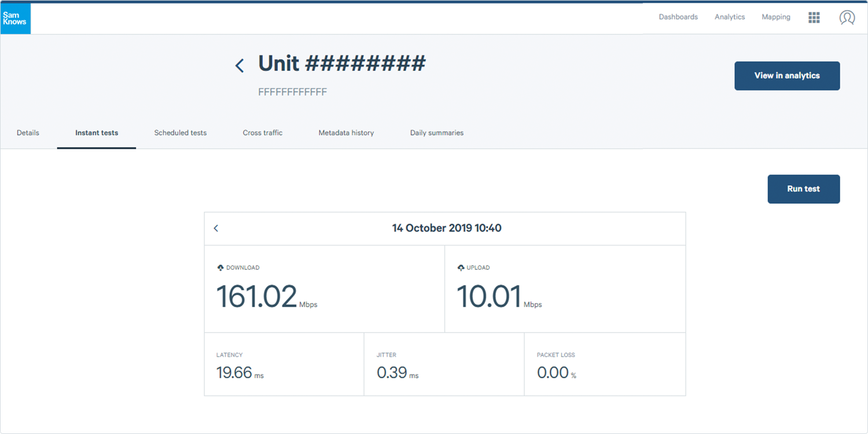Screen dimensions: 868x434
Task: Open the Dashboards menu
Action: pos(678,17)
